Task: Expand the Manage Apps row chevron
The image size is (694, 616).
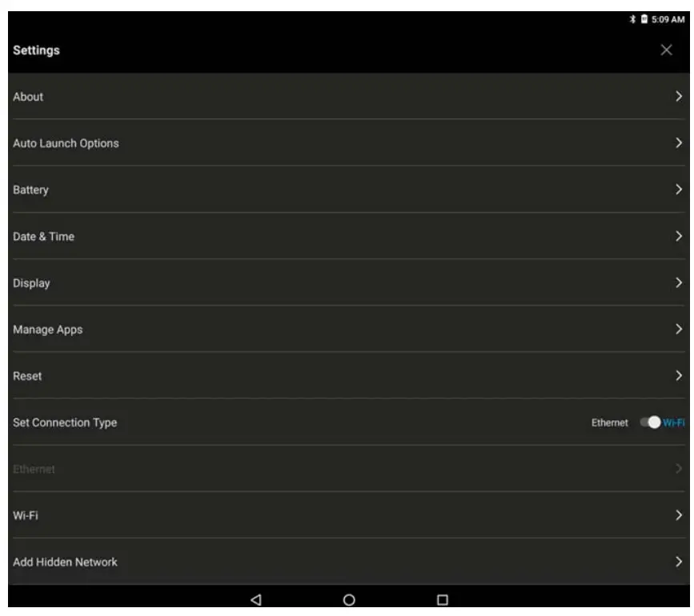Action: point(679,329)
